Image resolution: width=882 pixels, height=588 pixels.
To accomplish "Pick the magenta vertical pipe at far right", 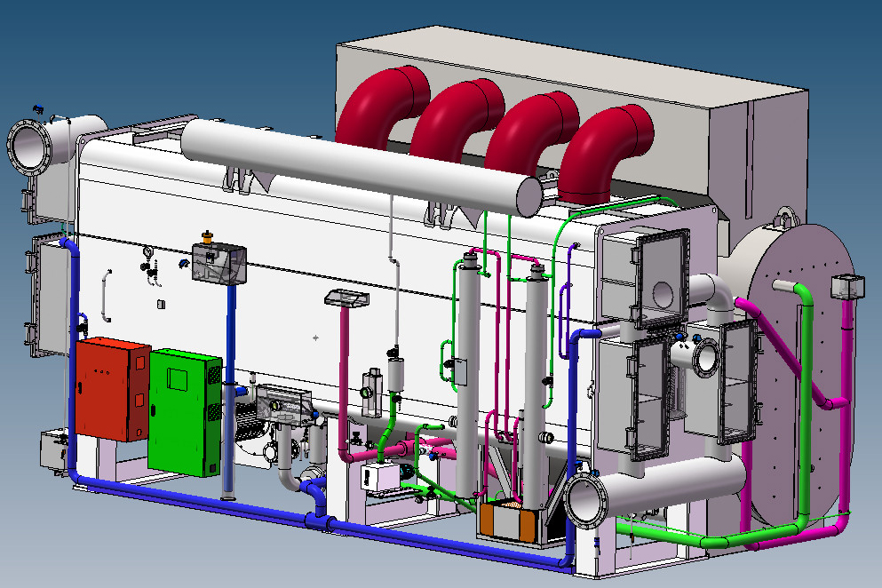I will click(845, 400).
